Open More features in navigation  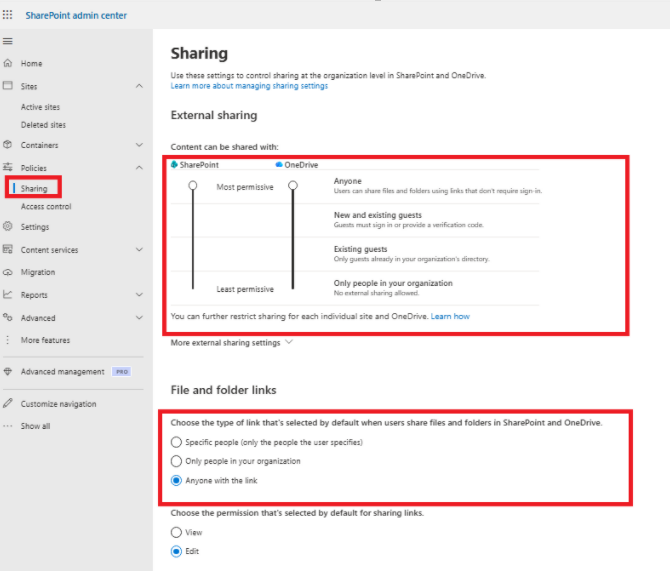point(45,340)
